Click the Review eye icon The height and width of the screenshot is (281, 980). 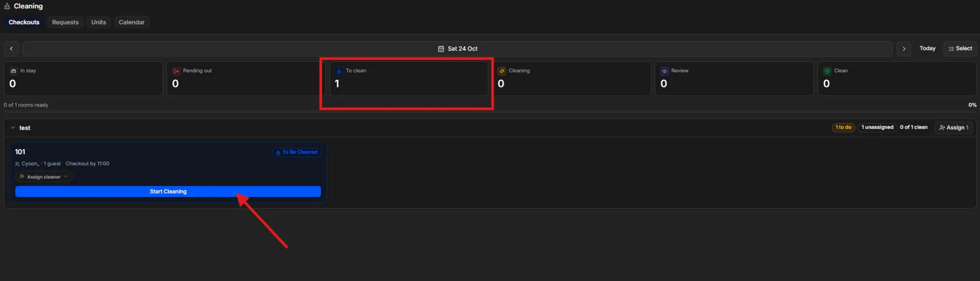point(665,71)
